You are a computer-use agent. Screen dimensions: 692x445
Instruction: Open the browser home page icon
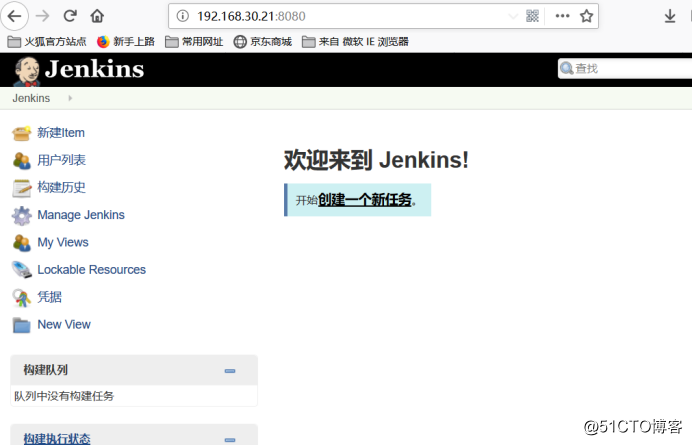(x=97, y=16)
